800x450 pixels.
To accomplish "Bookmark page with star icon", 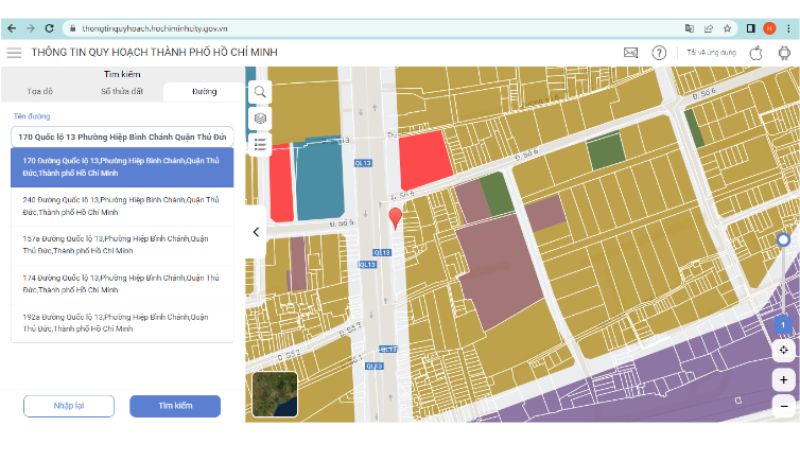I will (727, 29).
